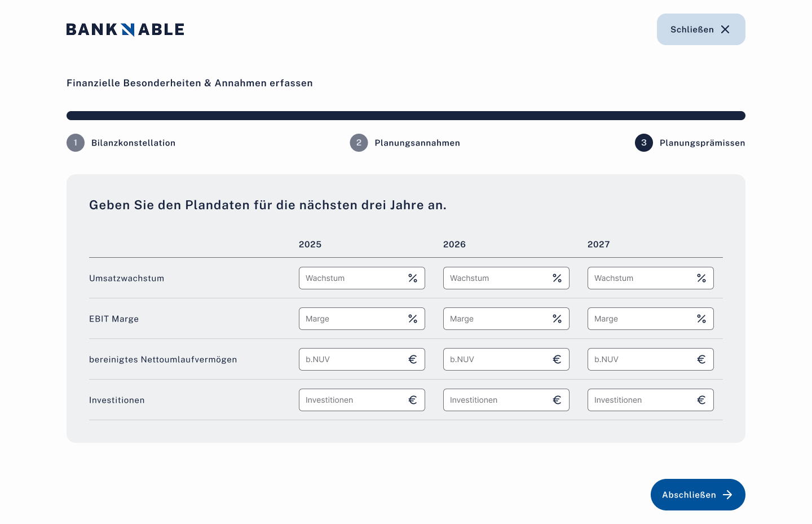
Task: Click percent icon in 2026 Umsatzwachstum field
Action: (557, 278)
